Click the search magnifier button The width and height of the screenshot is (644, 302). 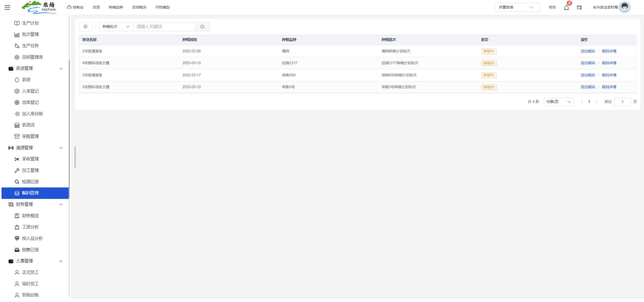202,26
